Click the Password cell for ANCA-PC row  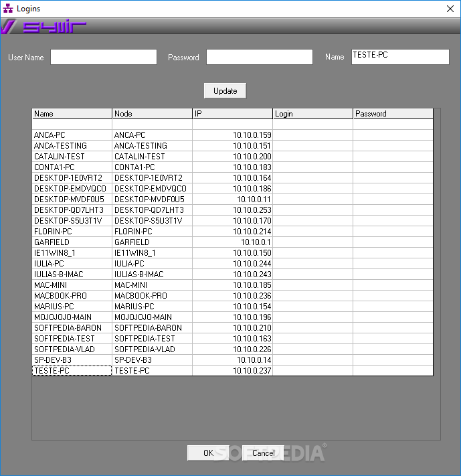tap(393, 135)
